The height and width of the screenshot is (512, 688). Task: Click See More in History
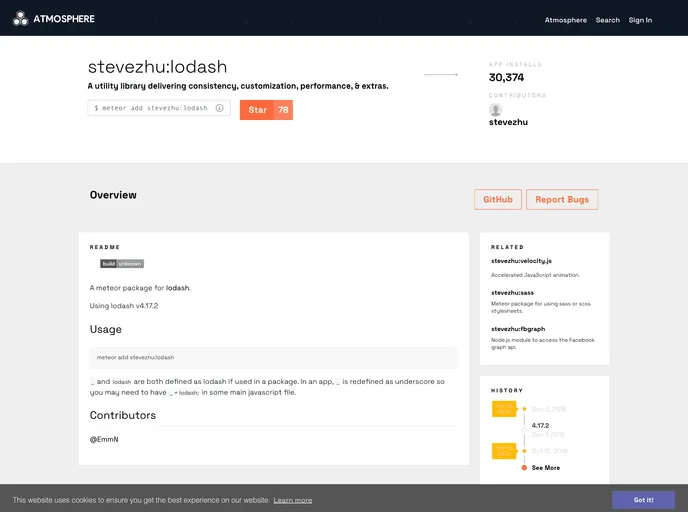(546, 468)
